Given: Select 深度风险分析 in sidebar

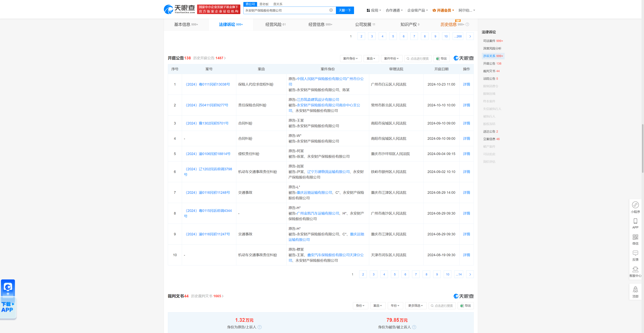Looking at the screenshot, I should [x=492, y=48].
